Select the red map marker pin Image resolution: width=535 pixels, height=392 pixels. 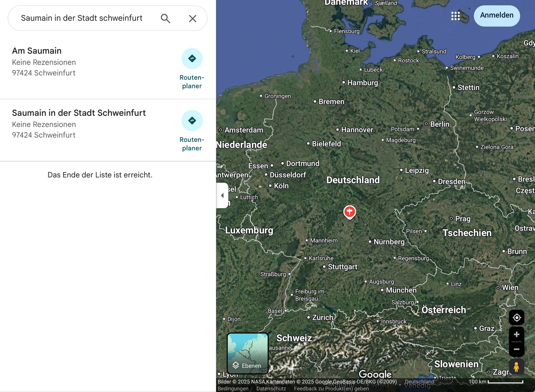(x=349, y=212)
